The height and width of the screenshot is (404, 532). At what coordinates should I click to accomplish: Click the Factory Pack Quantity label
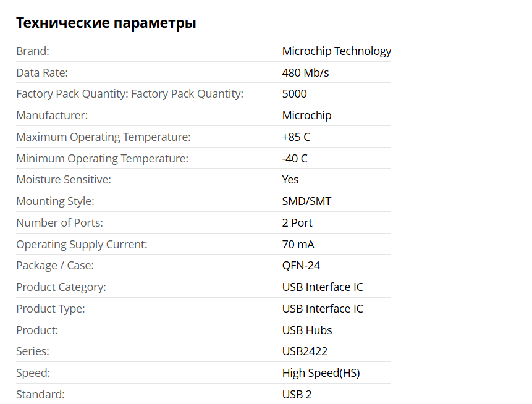tap(130, 94)
